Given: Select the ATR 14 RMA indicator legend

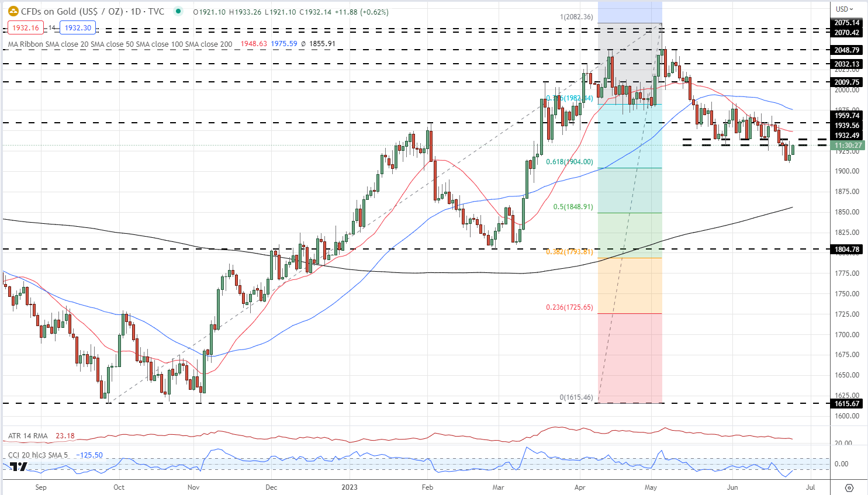Looking at the screenshot, I should tap(28, 436).
